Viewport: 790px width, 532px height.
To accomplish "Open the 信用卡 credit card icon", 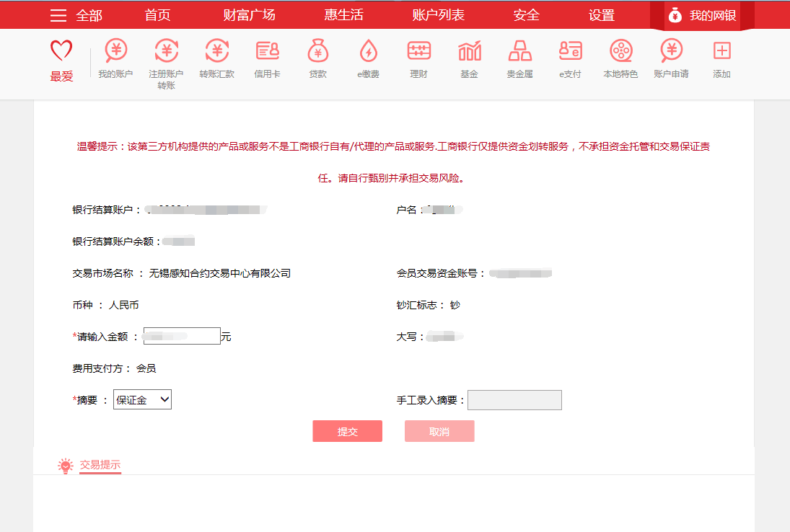I will click(268, 51).
